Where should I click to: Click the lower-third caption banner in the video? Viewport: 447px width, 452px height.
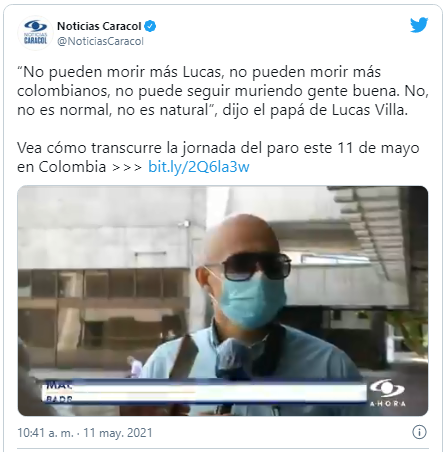coord(204,391)
